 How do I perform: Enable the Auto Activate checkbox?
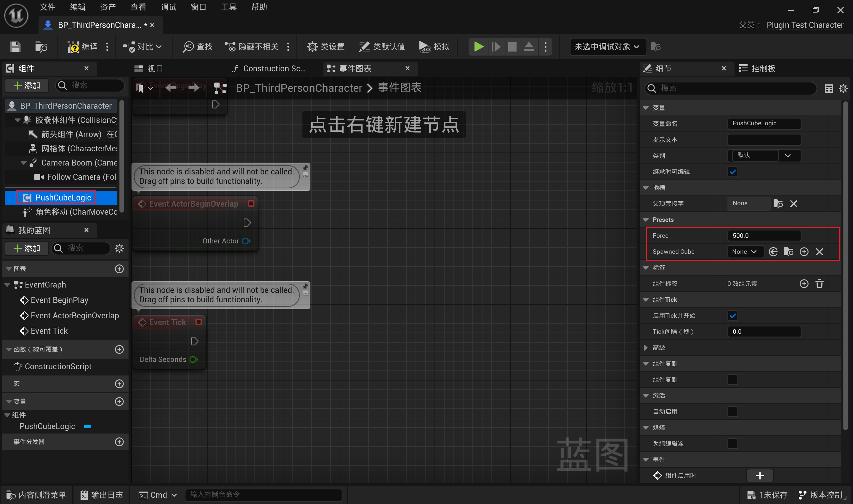[732, 412]
